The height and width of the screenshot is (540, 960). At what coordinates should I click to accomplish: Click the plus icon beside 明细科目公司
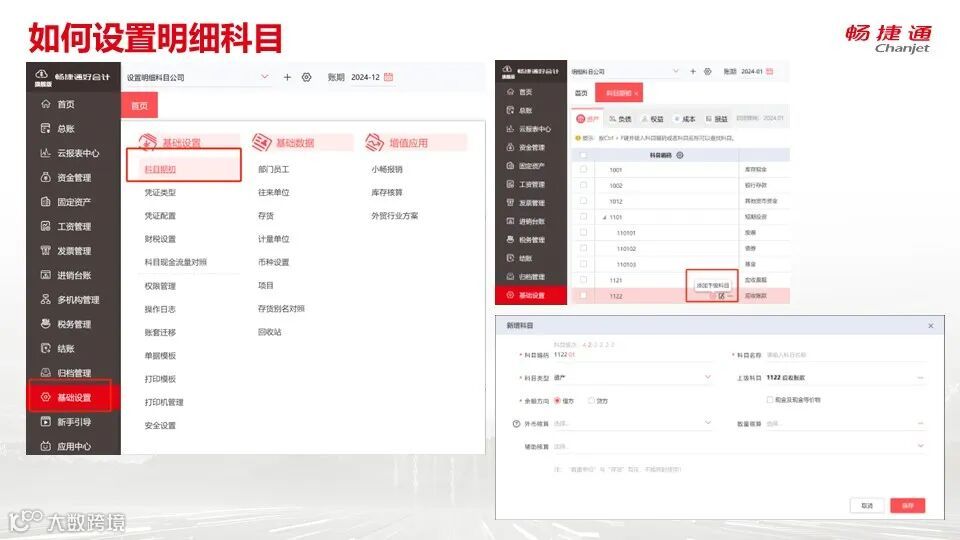[x=693, y=72]
